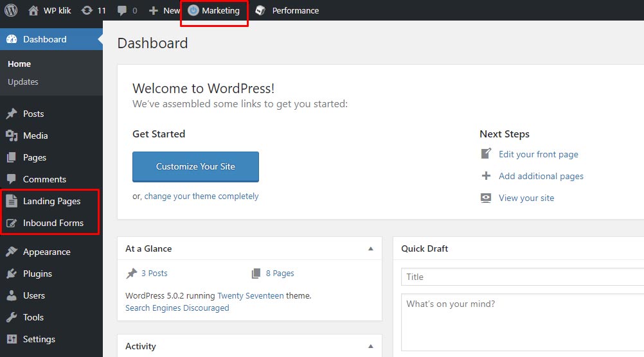This screenshot has width=644, height=357.
Task: Click the home icon beside WP klik
Action: 33,10
